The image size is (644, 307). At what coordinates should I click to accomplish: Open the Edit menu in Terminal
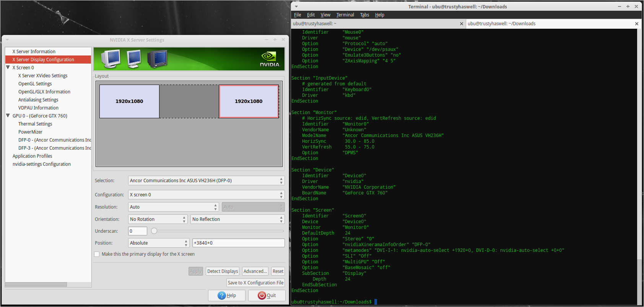coord(311,15)
